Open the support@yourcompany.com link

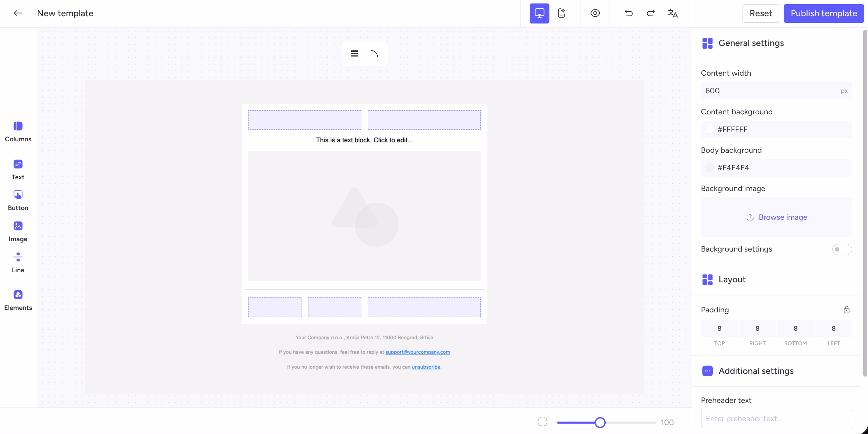point(417,352)
